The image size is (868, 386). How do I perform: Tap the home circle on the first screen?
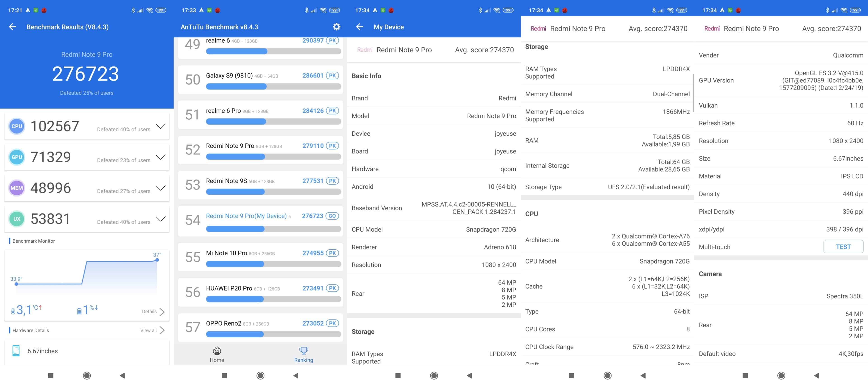click(87, 376)
